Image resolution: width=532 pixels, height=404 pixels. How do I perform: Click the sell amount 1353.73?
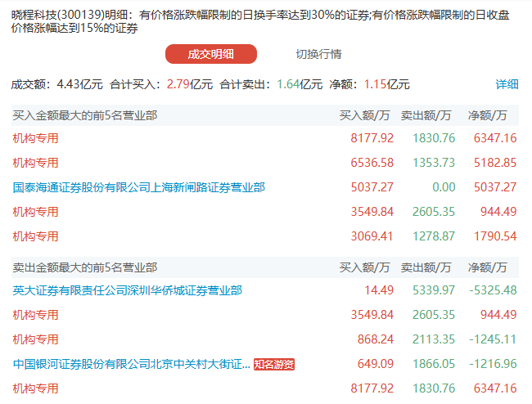434,163
